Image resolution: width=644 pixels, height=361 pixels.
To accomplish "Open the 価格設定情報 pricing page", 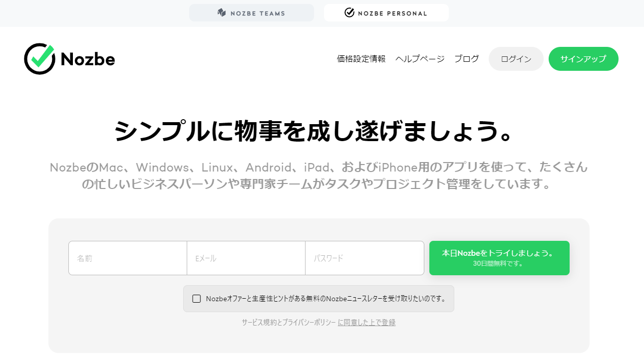I will point(360,58).
